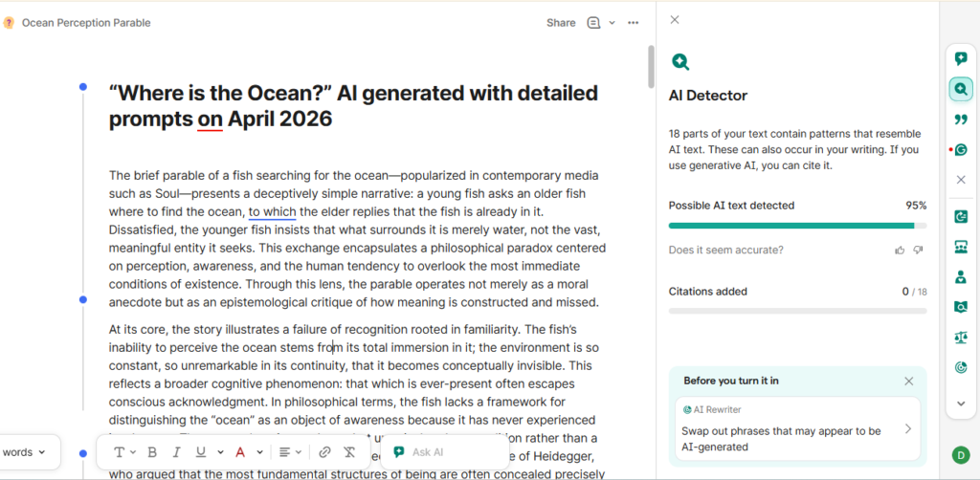This screenshot has height=480, width=980.
Task: Open the target-shaped icon in the sidebar
Action: (x=961, y=367)
